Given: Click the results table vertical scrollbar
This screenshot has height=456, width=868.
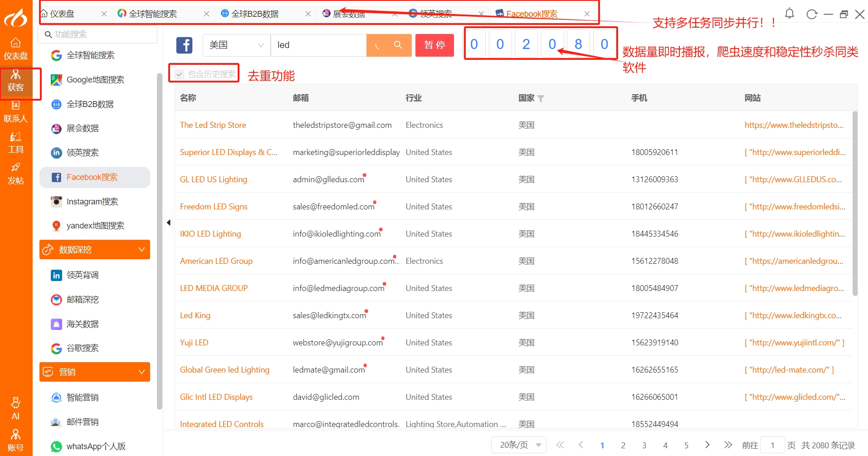Looking at the screenshot, I should (x=855, y=204).
